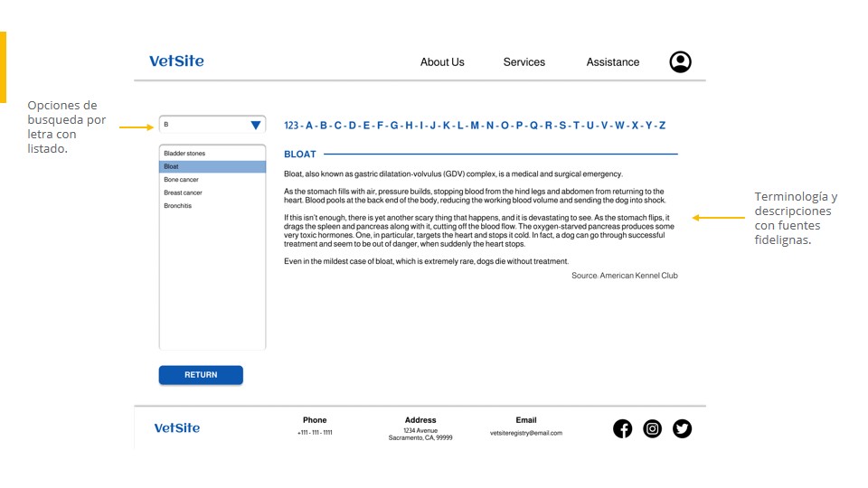Open the Twitter icon in footer

tap(682, 428)
